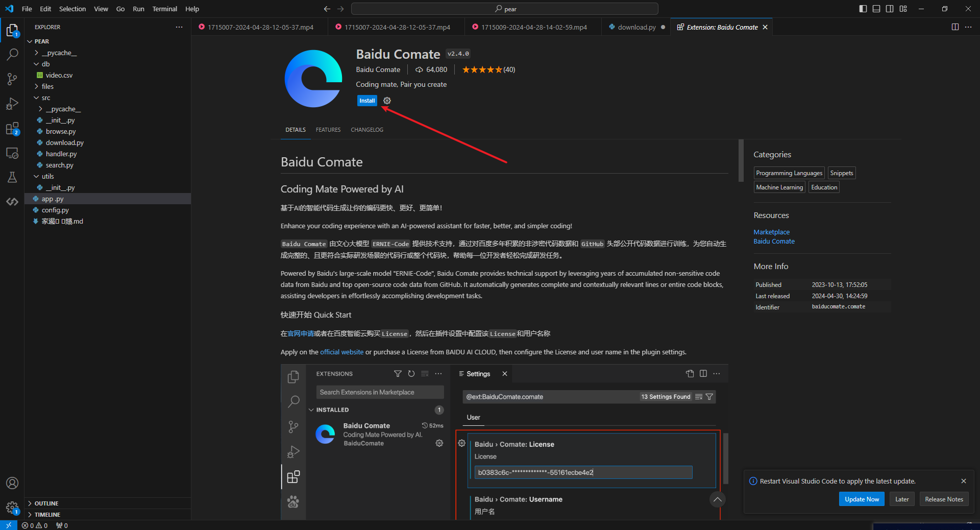This screenshot has height=530, width=980.
Task: Open the 1715009-2024-04-28-14-02-59.mp4 tab
Action: 533,27
